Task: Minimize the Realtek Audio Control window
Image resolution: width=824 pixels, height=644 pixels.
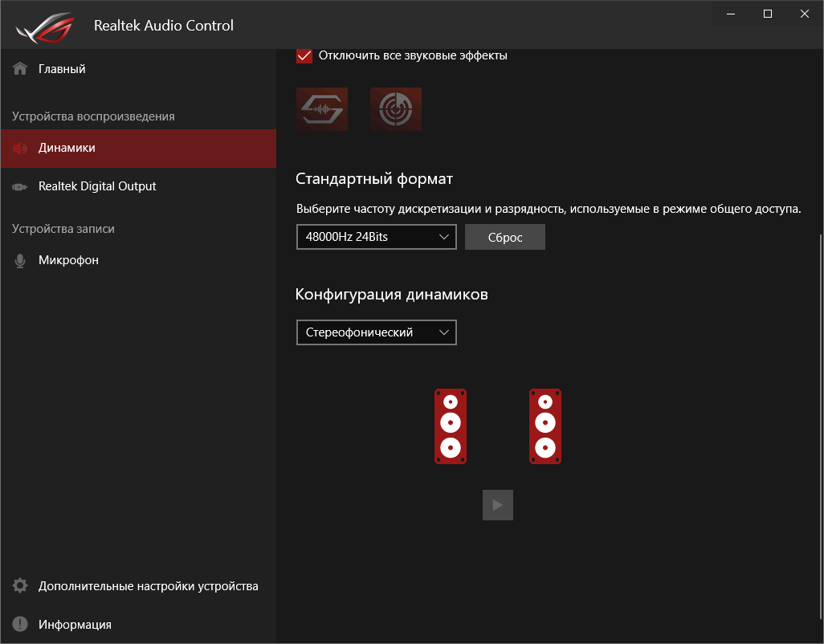Action: (x=731, y=14)
